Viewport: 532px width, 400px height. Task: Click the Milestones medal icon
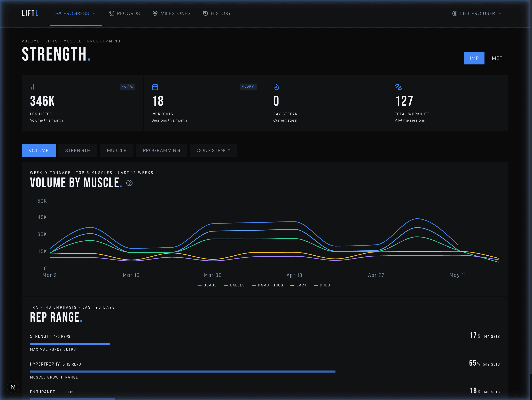click(155, 13)
